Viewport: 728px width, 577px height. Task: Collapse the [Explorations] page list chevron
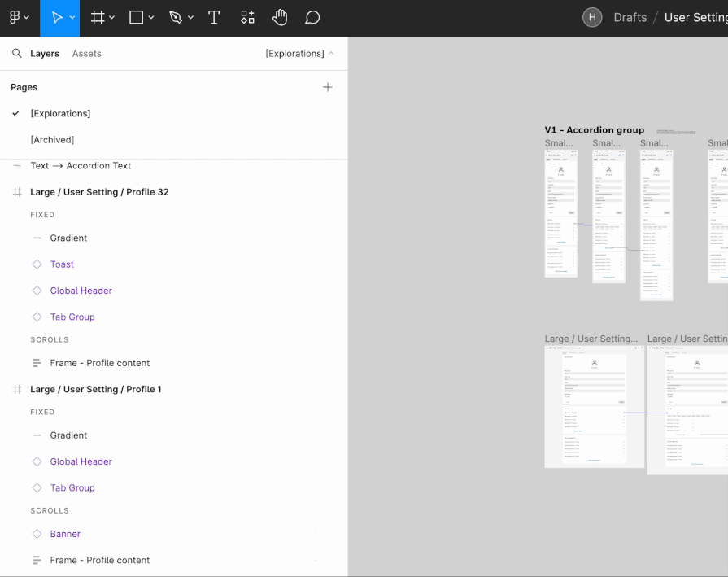pos(331,54)
